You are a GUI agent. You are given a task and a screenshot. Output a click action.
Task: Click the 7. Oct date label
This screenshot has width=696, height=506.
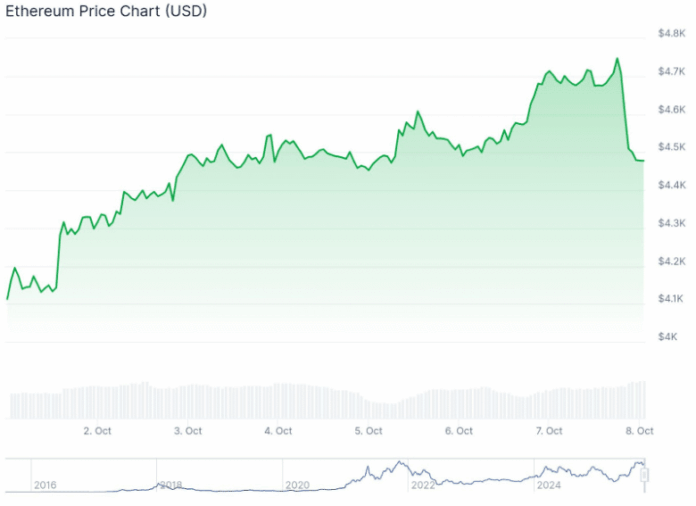tap(548, 431)
